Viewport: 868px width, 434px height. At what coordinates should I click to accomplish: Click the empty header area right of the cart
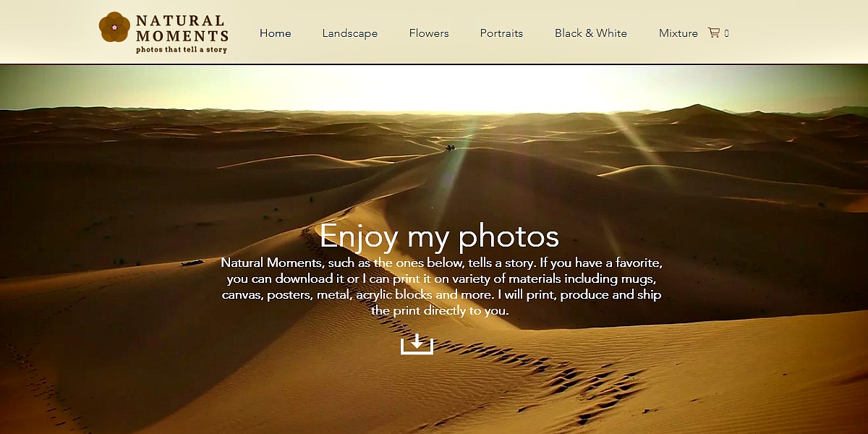(796, 32)
